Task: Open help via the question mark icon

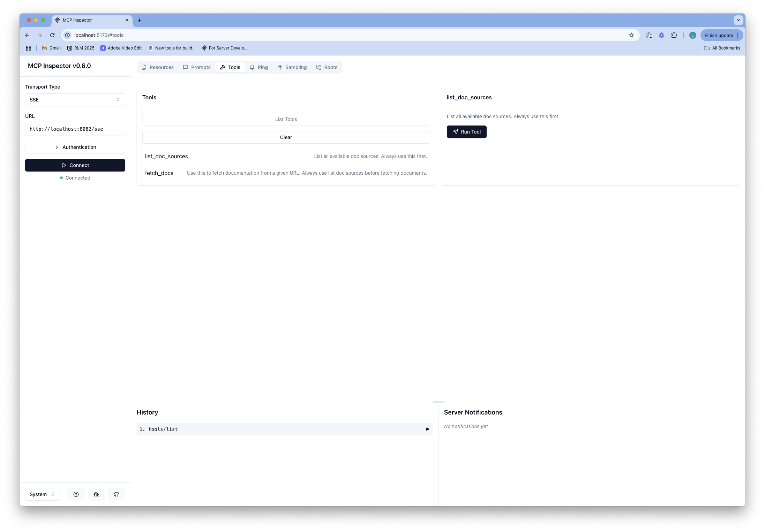Action: point(76,494)
